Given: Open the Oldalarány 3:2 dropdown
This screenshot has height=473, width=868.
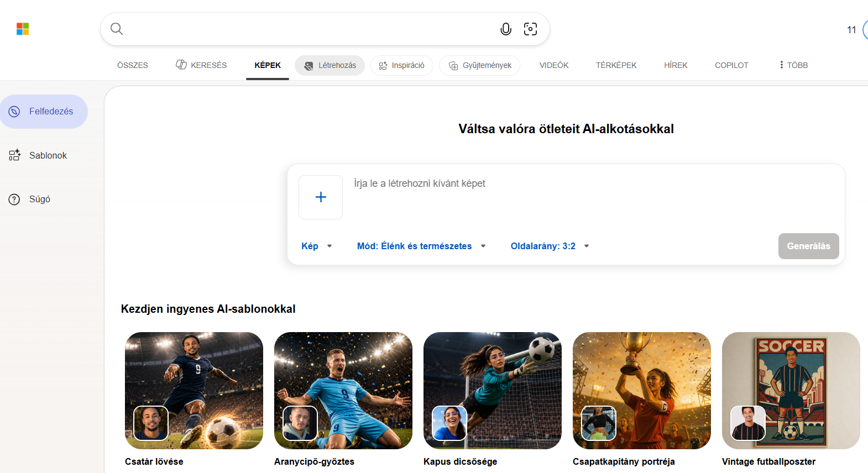Looking at the screenshot, I should click(550, 246).
